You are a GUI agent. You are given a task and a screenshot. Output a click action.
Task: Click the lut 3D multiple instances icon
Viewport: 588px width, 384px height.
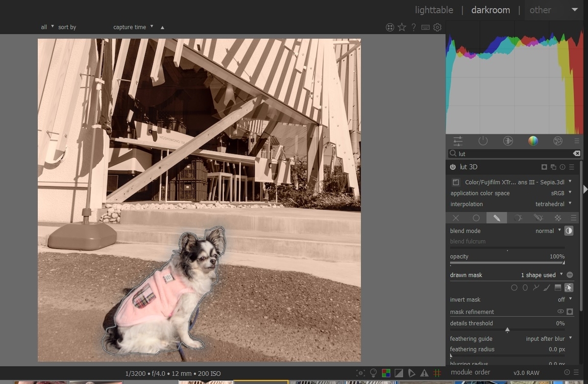tap(553, 167)
